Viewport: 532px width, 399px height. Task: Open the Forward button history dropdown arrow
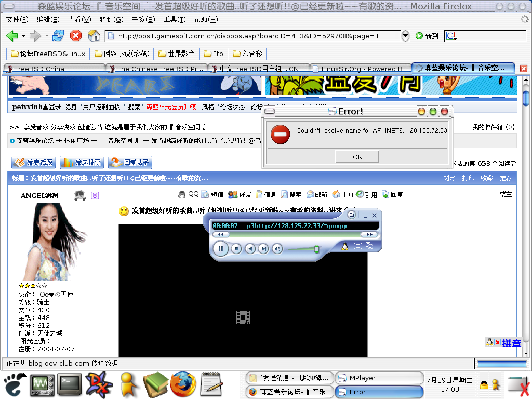point(46,36)
